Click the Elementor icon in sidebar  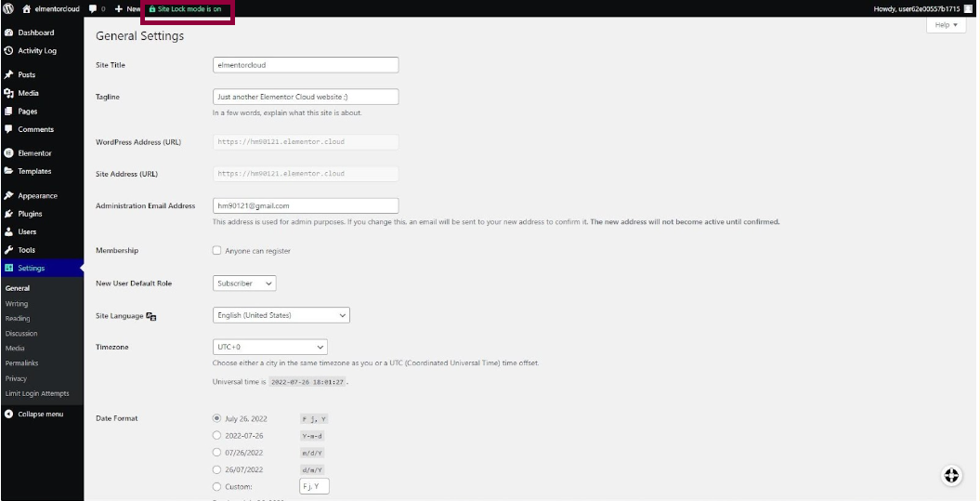pos(8,153)
